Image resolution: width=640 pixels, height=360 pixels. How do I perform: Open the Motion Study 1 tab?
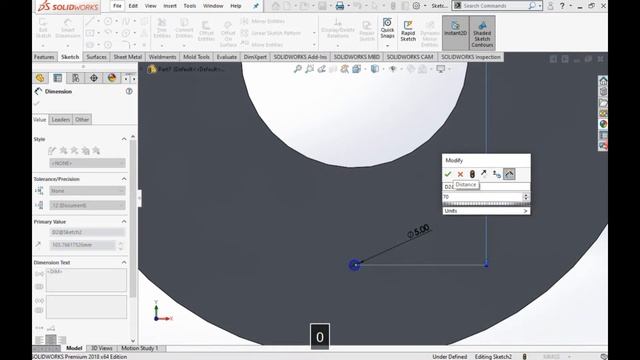click(140, 348)
